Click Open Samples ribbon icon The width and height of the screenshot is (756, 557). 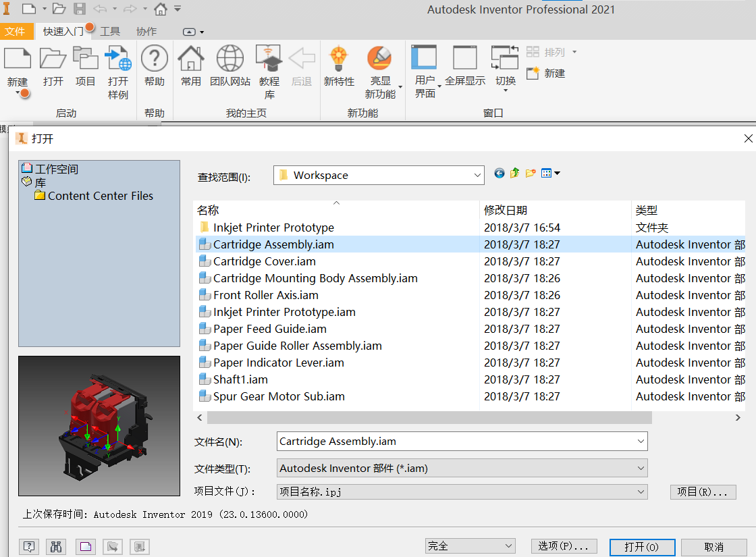tap(118, 58)
